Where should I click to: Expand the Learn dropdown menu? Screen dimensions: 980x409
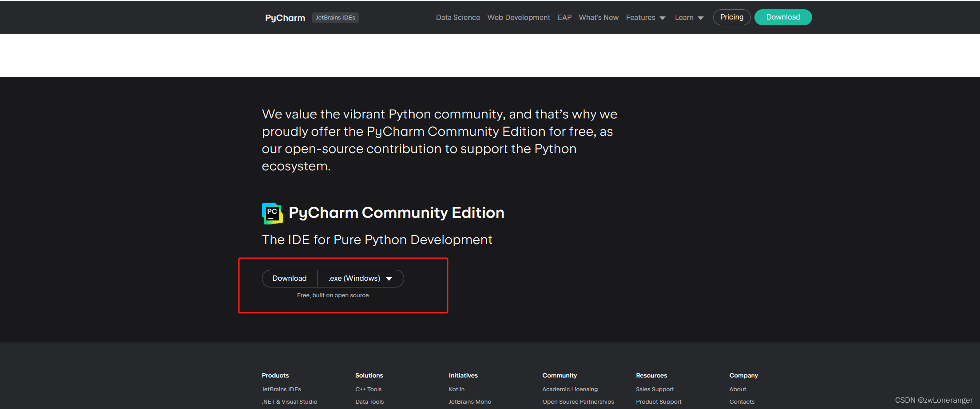click(689, 17)
